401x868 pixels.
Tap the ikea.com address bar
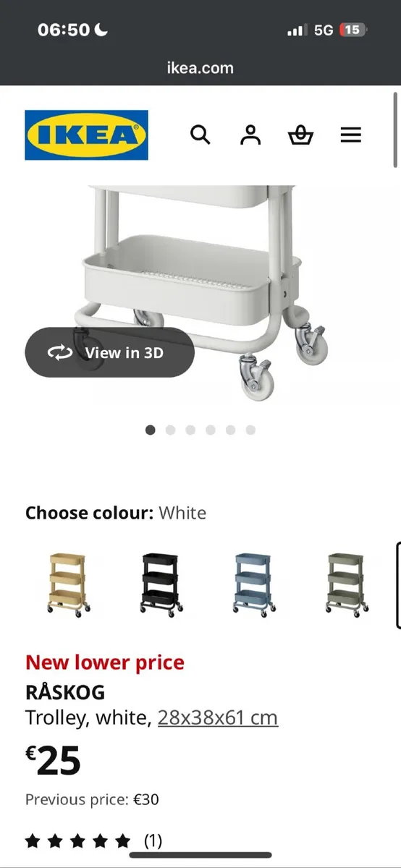200,68
